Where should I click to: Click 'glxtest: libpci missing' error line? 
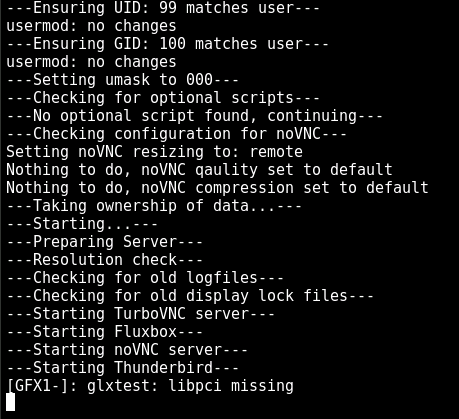(x=150, y=386)
